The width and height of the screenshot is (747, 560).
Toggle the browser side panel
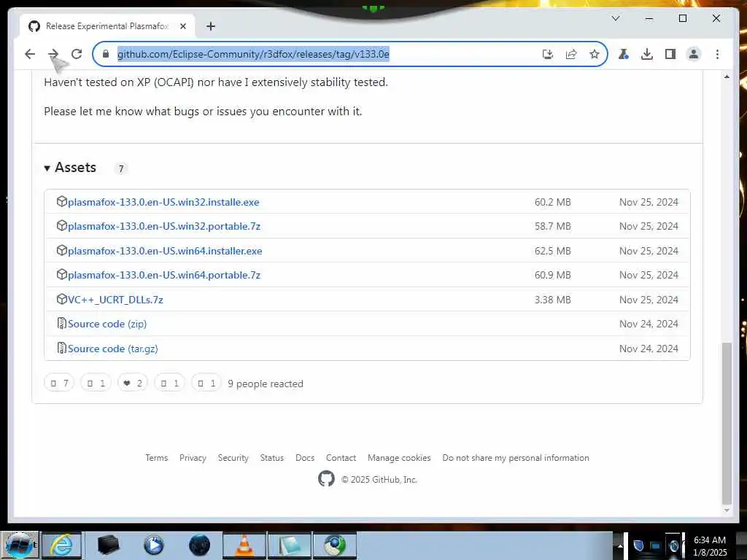coord(670,54)
